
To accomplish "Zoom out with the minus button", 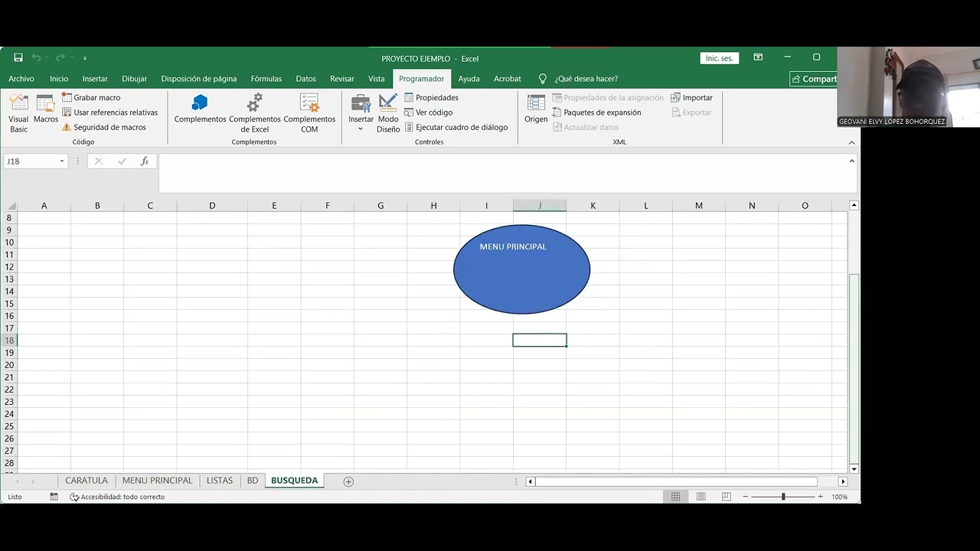I will point(745,497).
